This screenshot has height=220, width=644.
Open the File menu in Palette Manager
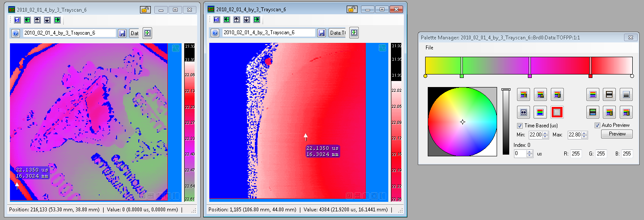point(429,48)
